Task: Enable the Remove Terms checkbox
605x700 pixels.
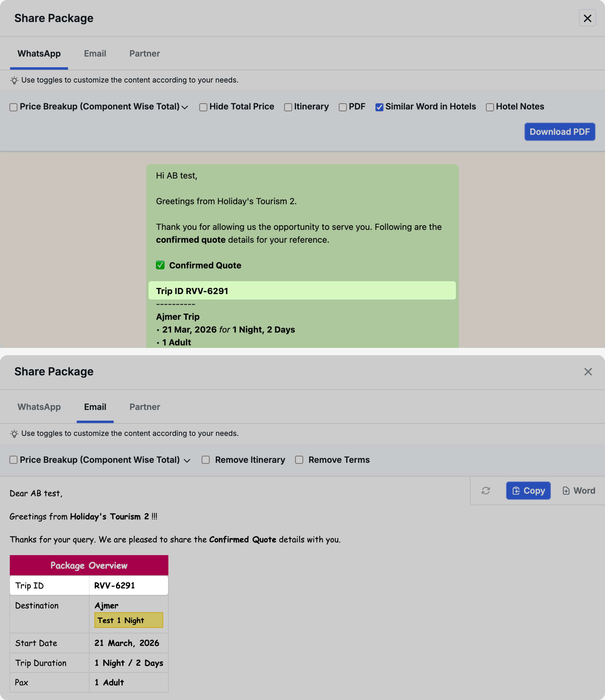Action: pos(299,460)
